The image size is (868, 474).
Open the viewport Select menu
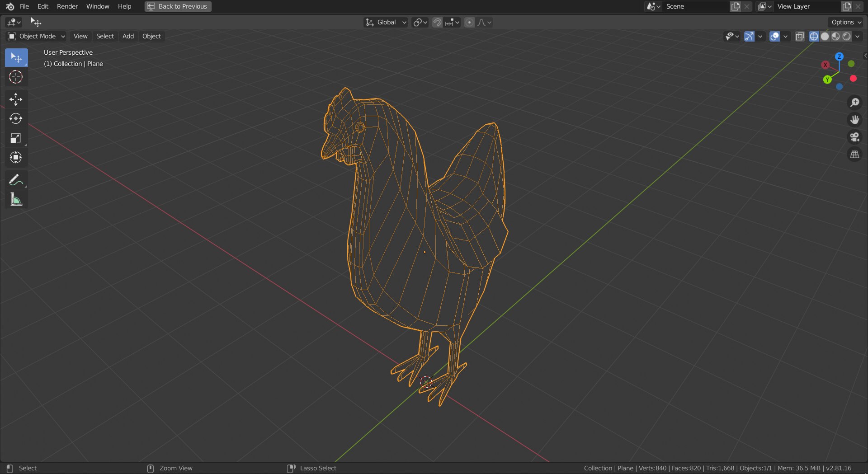pos(105,36)
